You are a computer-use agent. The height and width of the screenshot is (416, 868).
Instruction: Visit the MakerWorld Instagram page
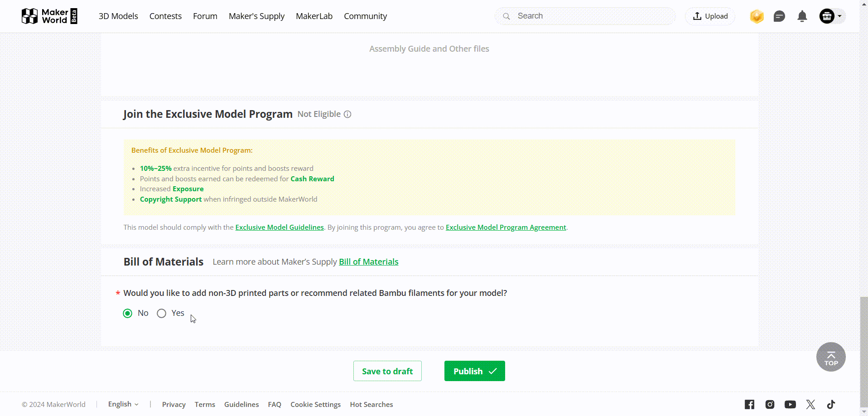[770, 404]
